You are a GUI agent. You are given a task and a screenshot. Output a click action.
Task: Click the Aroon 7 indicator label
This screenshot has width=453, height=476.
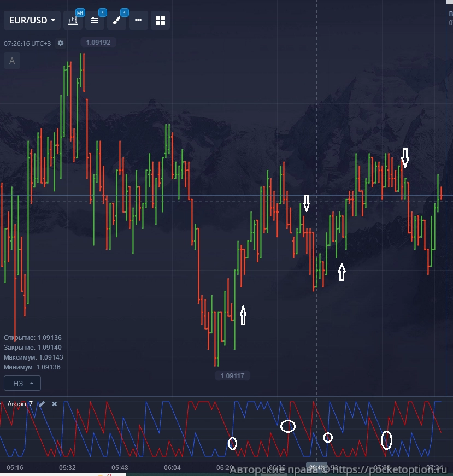pyautogui.click(x=20, y=404)
